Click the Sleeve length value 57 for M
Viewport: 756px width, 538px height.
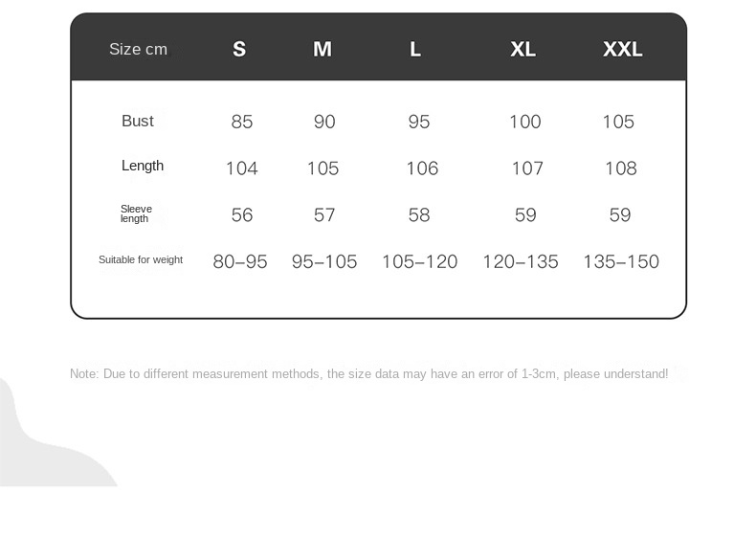tap(324, 215)
